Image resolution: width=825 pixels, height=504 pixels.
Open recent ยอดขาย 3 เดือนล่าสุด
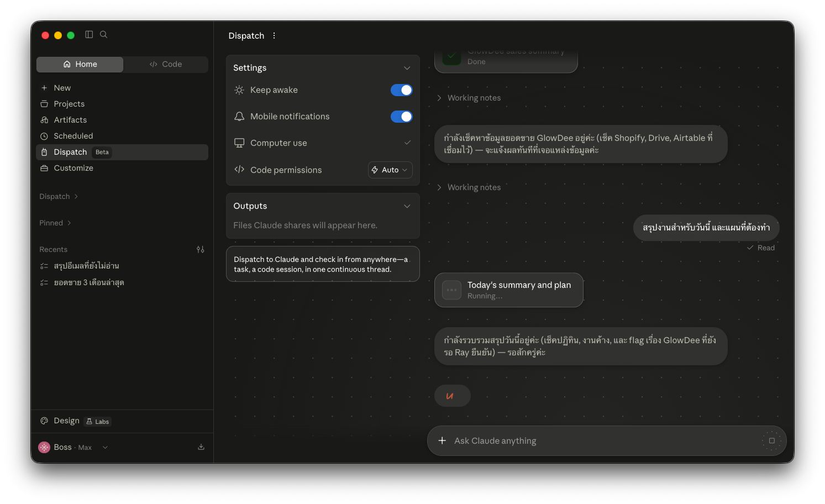click(x=122, y=282)
